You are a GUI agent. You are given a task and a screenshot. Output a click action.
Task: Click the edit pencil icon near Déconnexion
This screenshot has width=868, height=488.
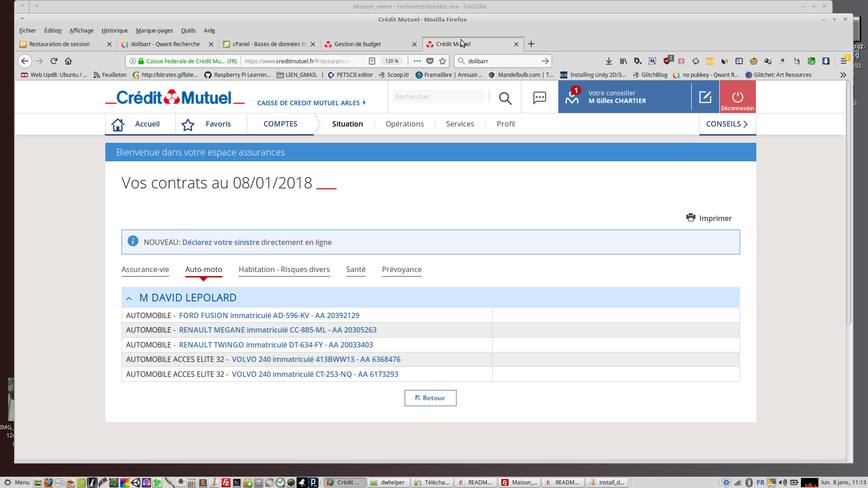point(705,97)
